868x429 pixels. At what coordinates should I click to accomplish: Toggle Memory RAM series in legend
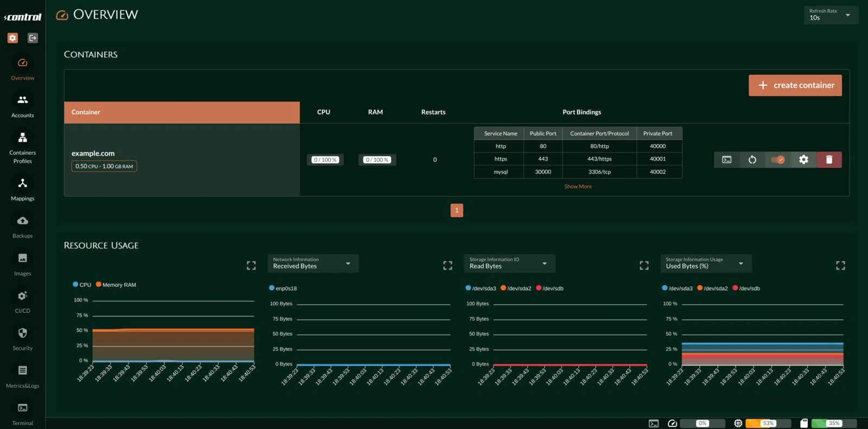(x=116, y=285)
